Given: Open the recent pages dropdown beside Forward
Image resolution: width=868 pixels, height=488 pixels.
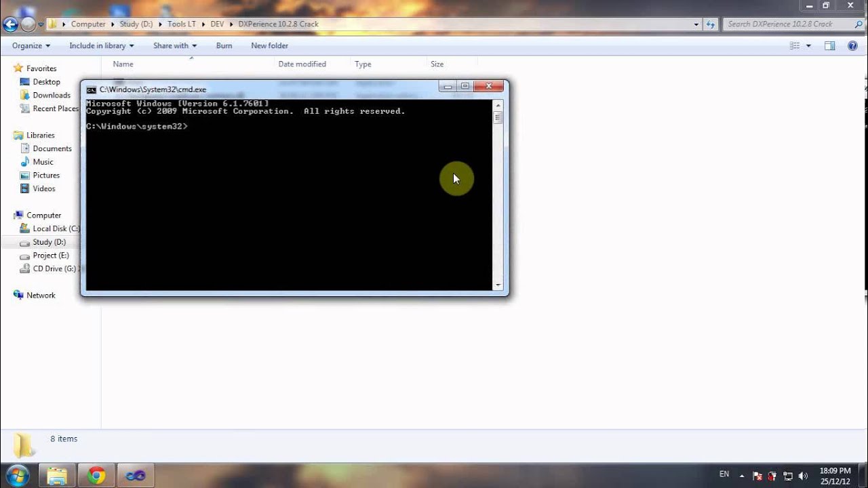Looking at the screenshot, I should [41, 24].
